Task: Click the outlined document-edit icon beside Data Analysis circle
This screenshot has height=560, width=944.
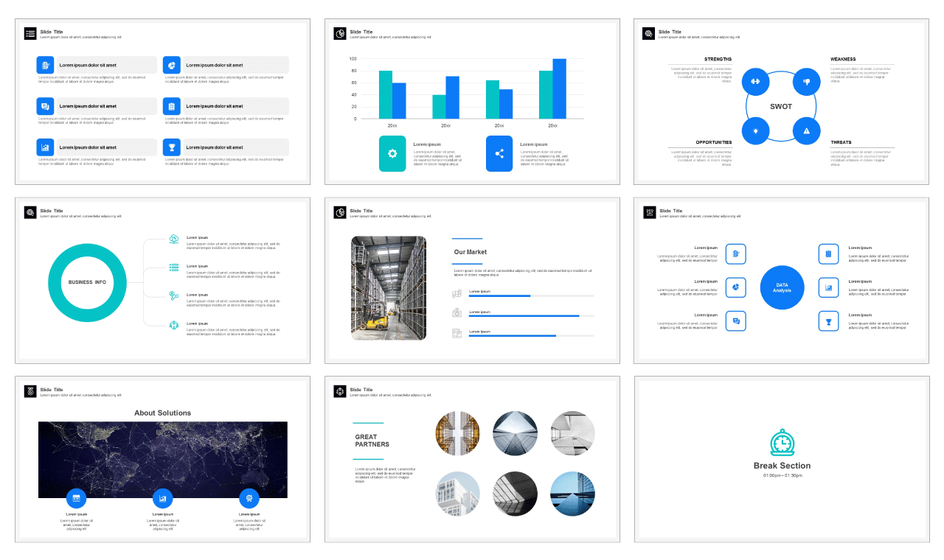Action: click(x=736, y=254)
